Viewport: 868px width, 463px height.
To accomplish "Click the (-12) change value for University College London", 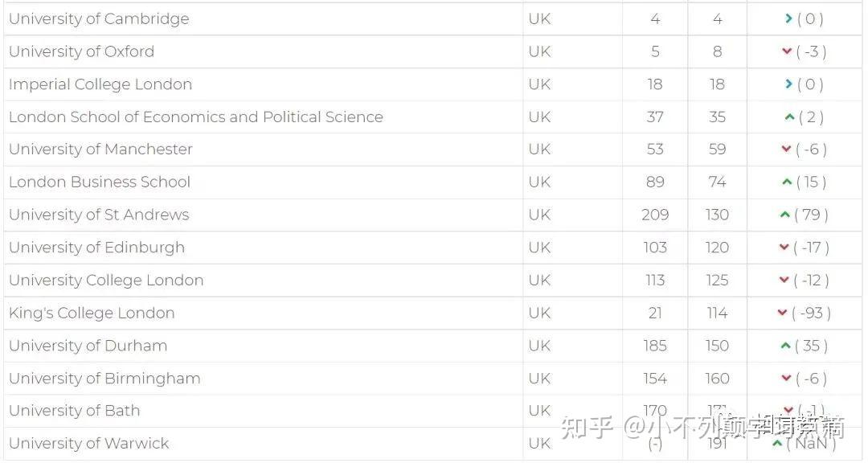I will (x=811, y=281).
